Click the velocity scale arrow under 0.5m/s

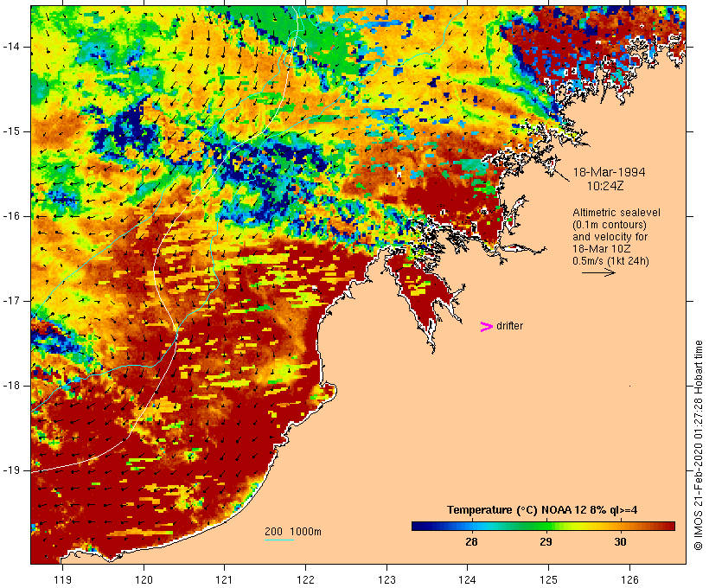tap(598, 272)
